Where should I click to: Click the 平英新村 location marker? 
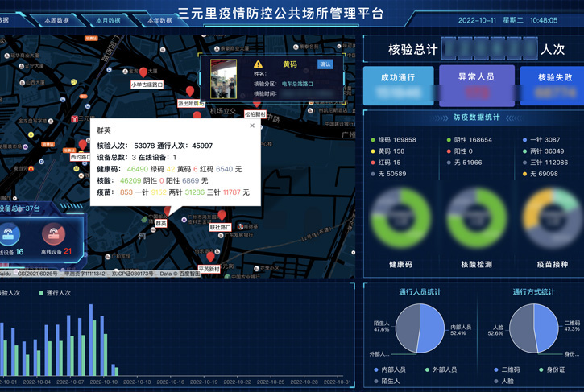tap(209, 258)
